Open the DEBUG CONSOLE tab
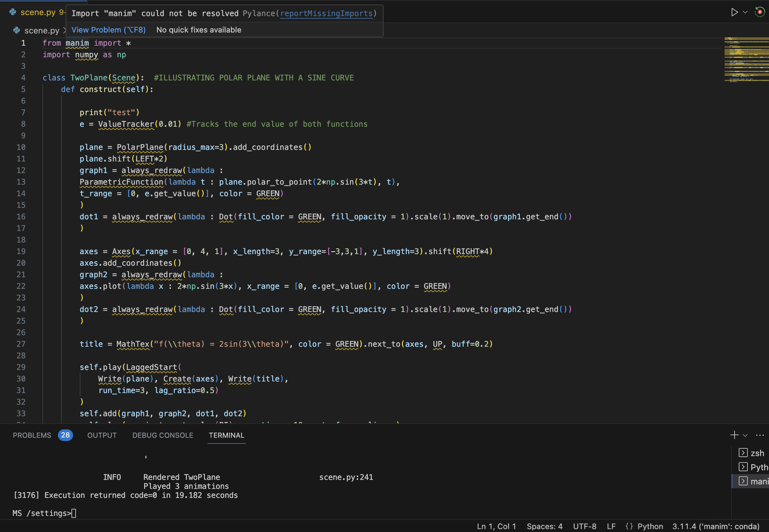This screenshot has width=769, height=532. click(162, 435)
